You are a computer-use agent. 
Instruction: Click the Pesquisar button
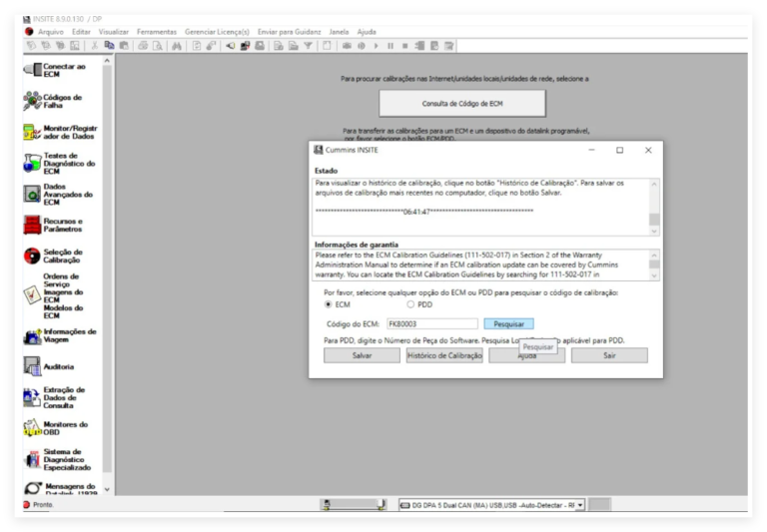point(508,323)
